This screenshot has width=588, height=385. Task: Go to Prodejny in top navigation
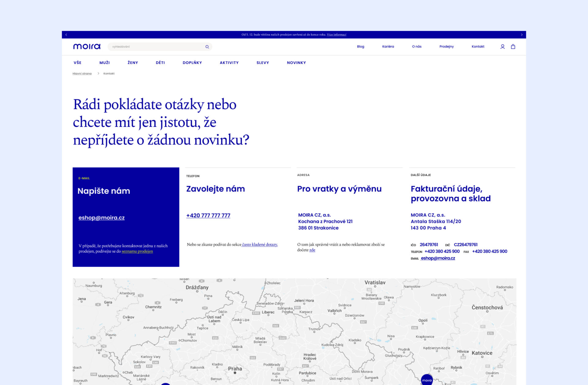click(x=446, y=47)
